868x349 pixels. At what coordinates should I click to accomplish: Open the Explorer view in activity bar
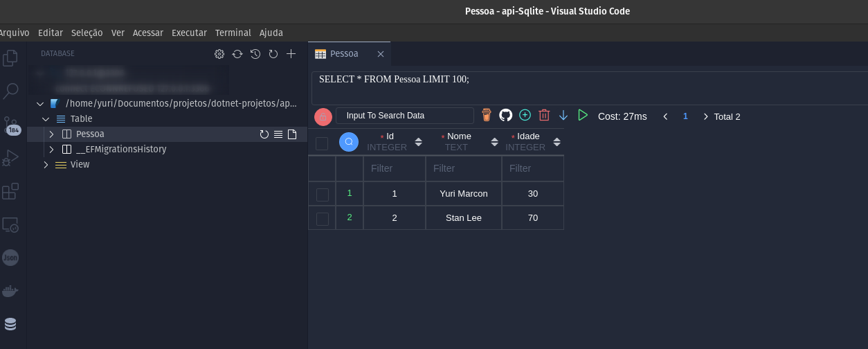pos(10,58)
